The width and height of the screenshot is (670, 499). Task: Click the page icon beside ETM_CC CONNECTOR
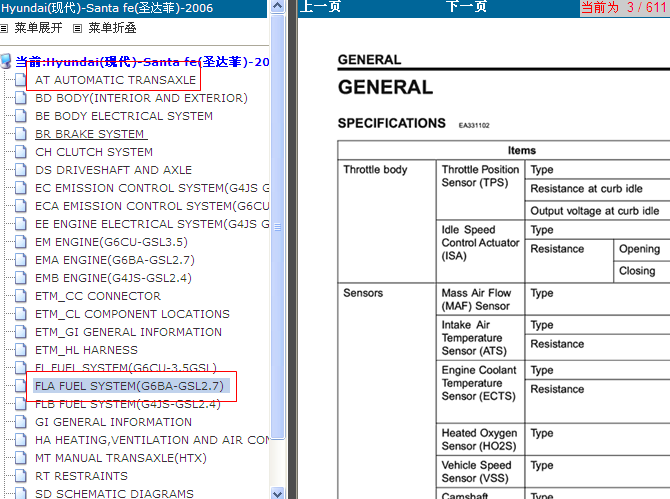pos(21,296)
